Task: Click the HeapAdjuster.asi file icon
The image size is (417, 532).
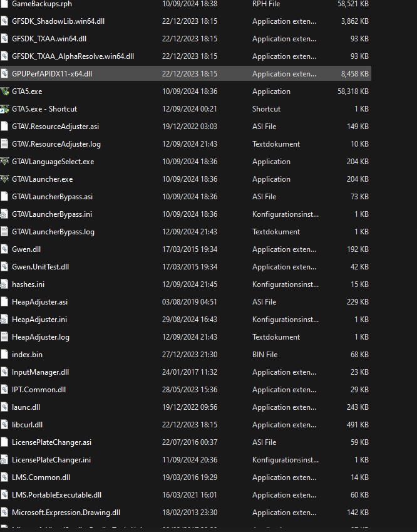Action: coord(4,302)
